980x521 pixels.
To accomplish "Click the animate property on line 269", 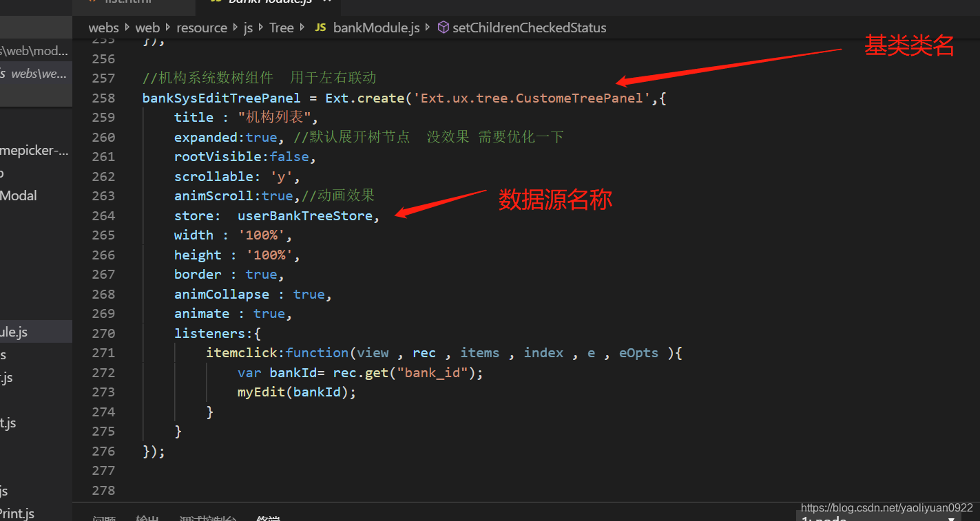I will [202, 313].
